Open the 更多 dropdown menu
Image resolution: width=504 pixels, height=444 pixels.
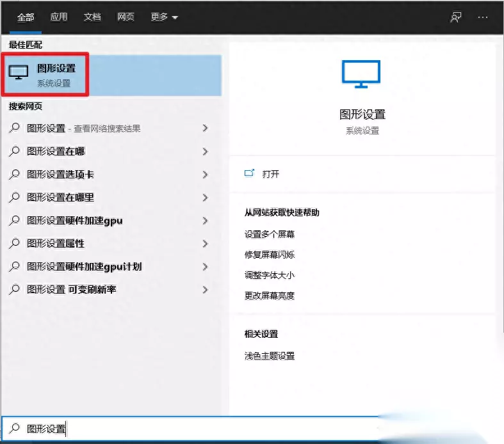tap(164, 17)
